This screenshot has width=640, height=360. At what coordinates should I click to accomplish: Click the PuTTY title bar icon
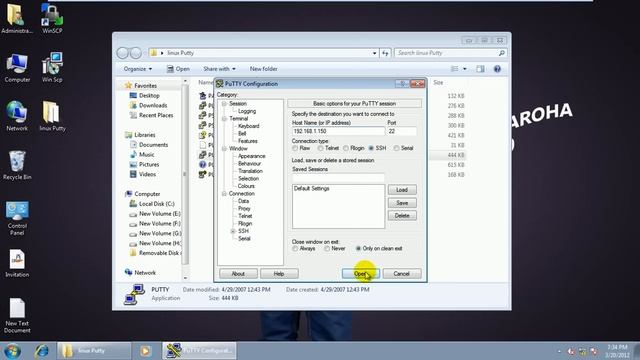(220, 84)
